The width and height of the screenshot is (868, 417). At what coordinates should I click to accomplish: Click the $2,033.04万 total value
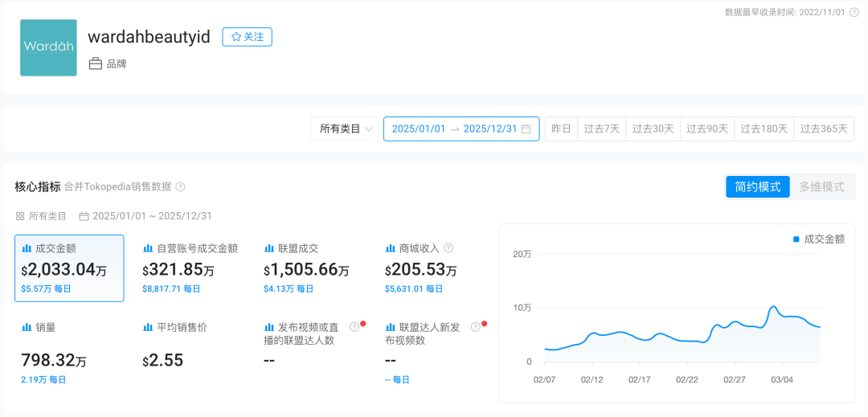63,271
